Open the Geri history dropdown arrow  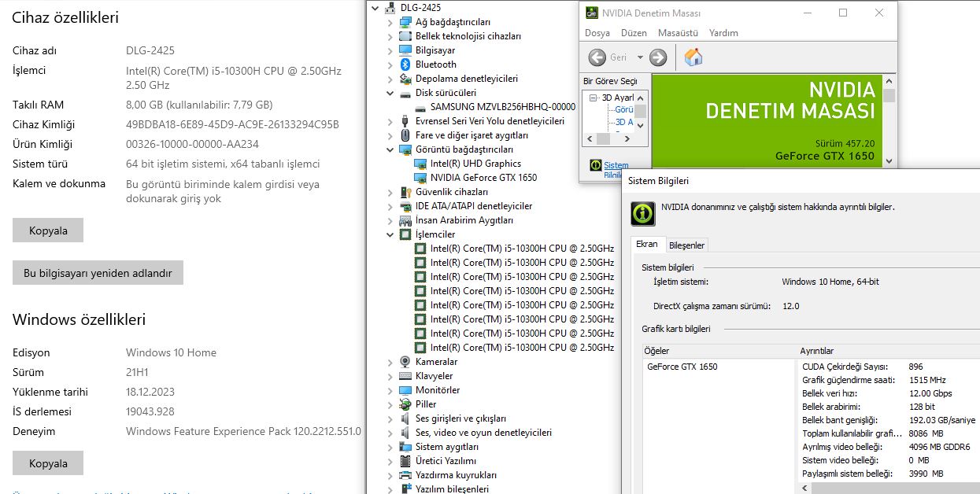point(640,57)
